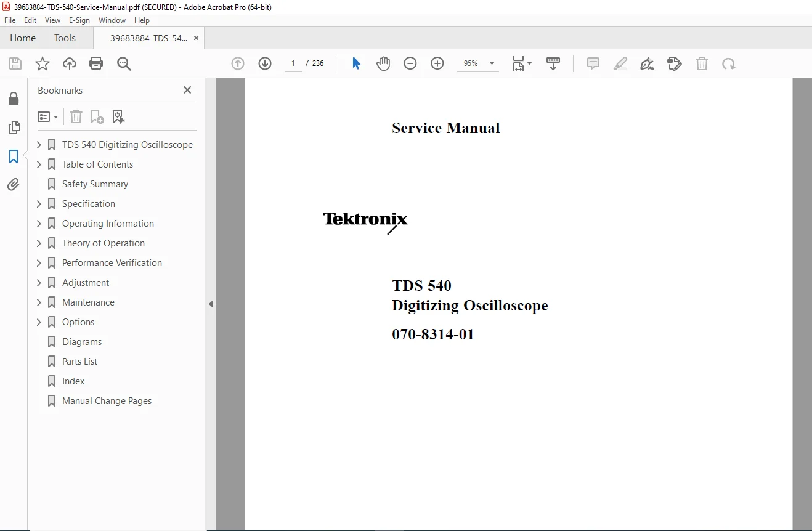Show the Page Thumbnails panel

tap(14, 128)
